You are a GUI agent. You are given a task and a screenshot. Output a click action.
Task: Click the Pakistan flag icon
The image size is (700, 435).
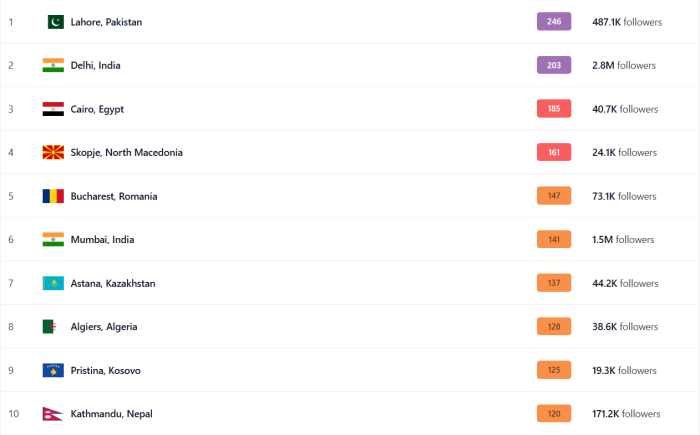(x=55, y=22)
